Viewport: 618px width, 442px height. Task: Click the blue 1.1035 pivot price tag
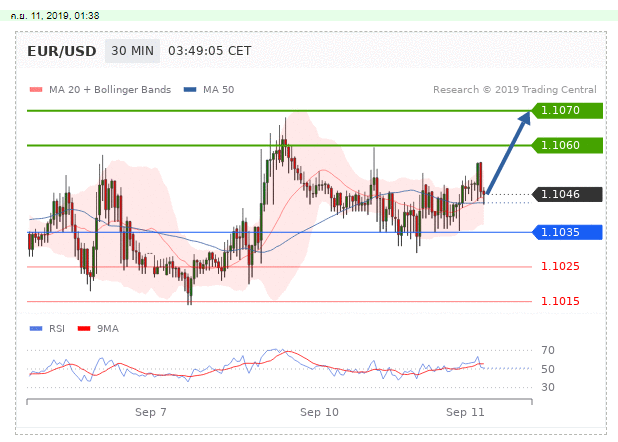coord(565,232)
